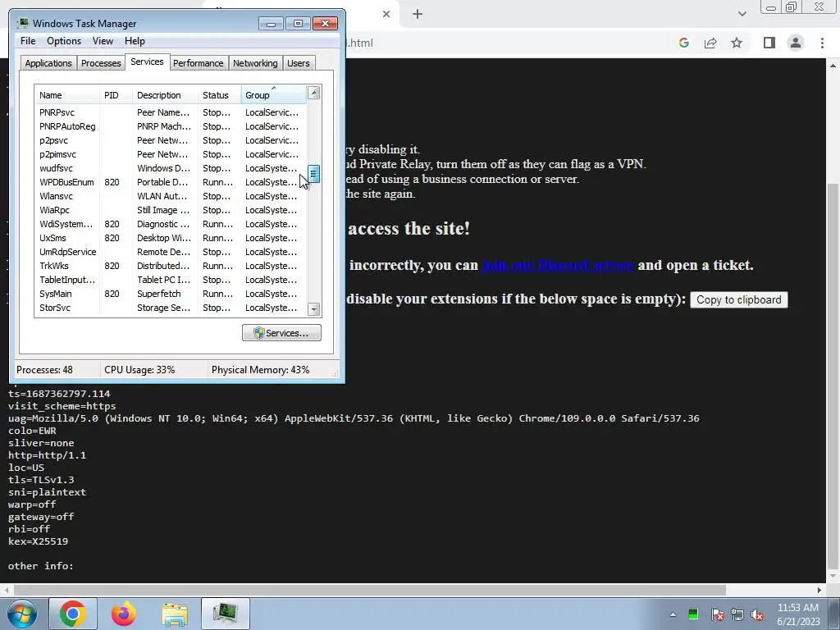Select the PNRPAutoReg service row
The width and height of the screenshot is (840, 630).
click(171, 126)
